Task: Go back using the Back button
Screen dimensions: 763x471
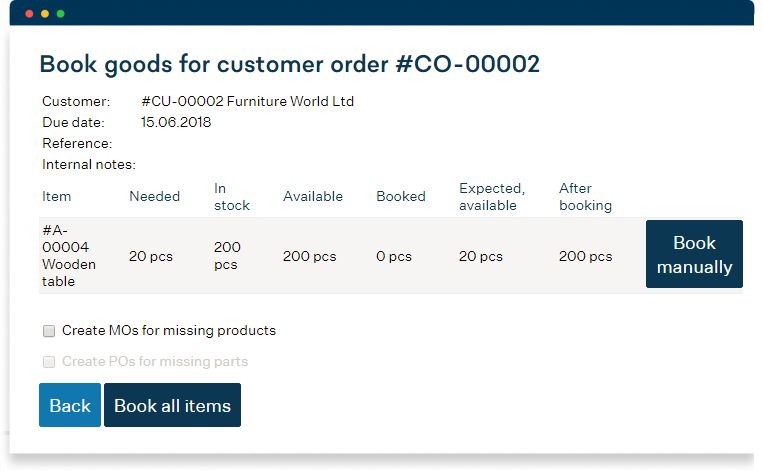Action: click(x=70, y=405)
